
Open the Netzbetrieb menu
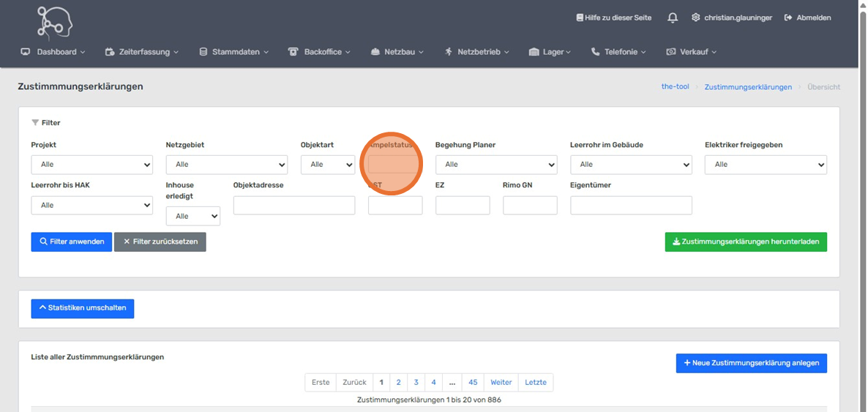(476, 52)
